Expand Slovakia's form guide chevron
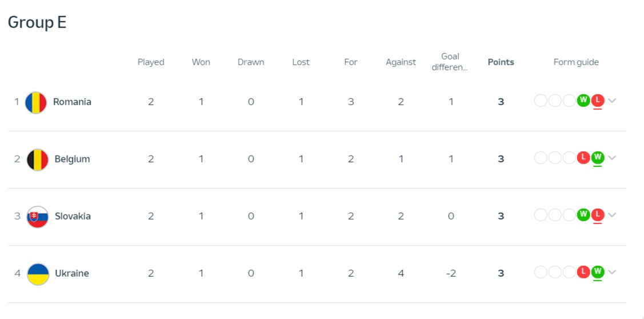 coord(612,214)
